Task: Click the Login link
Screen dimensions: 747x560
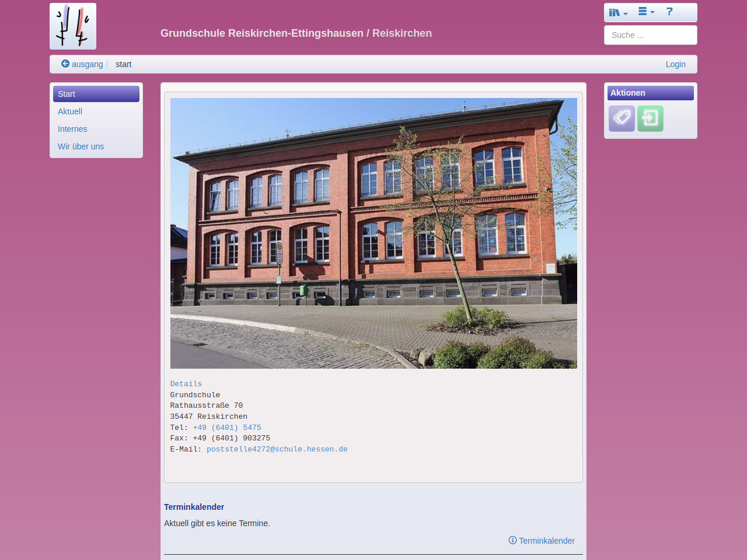Action: [x=675, y=64]
